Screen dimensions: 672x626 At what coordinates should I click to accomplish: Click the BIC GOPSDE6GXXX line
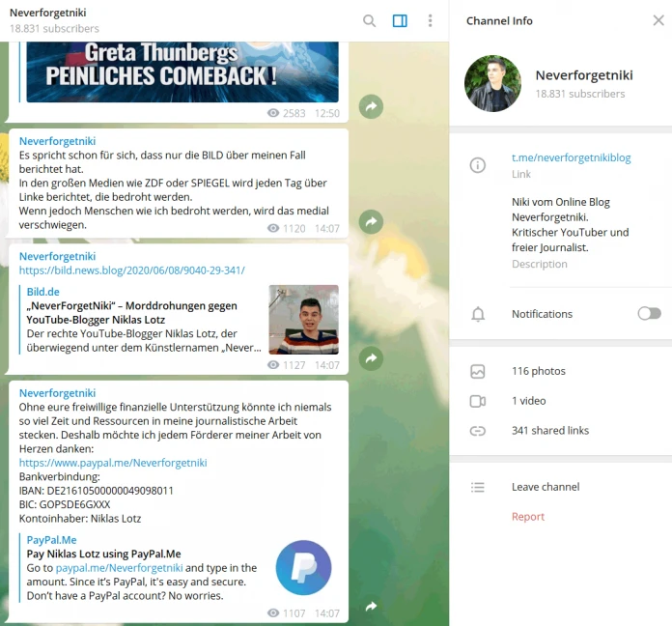65,504
